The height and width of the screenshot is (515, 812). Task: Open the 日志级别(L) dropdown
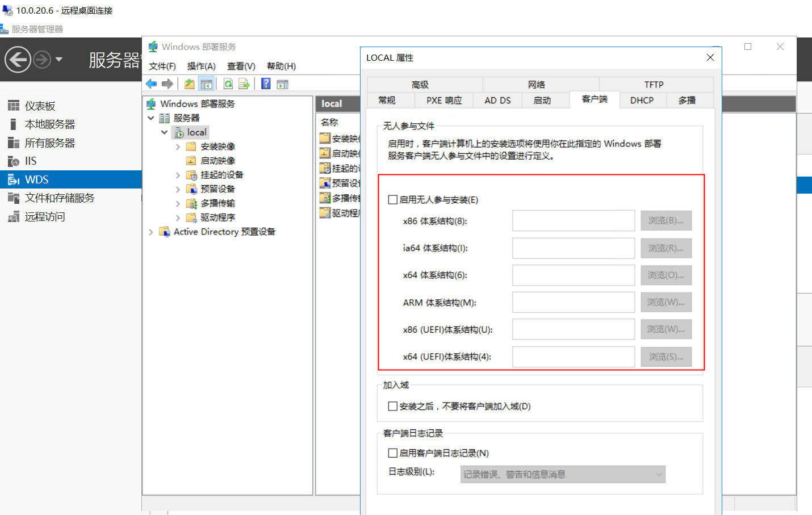(x=563, y=474)
